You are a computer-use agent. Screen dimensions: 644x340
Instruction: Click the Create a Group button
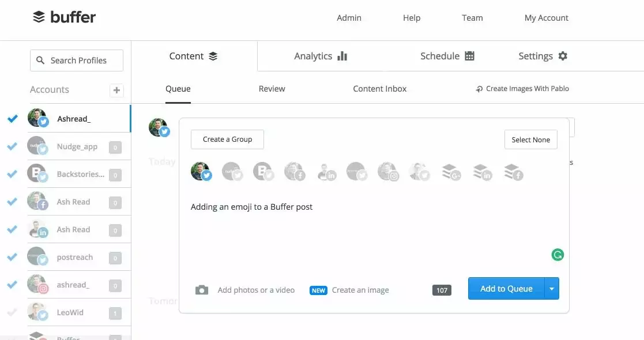click(227, 139)
